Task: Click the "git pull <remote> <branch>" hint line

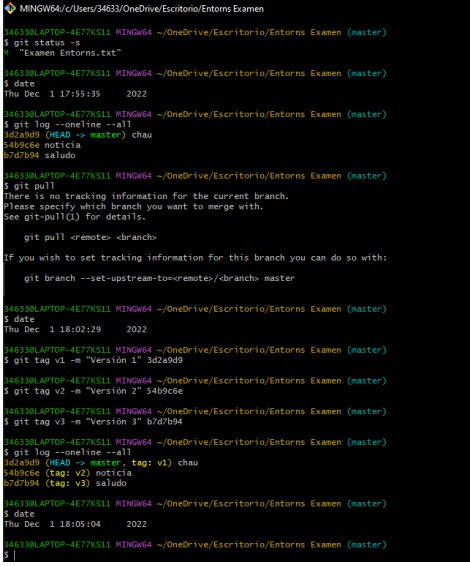Action: click(x=90, y=238)
